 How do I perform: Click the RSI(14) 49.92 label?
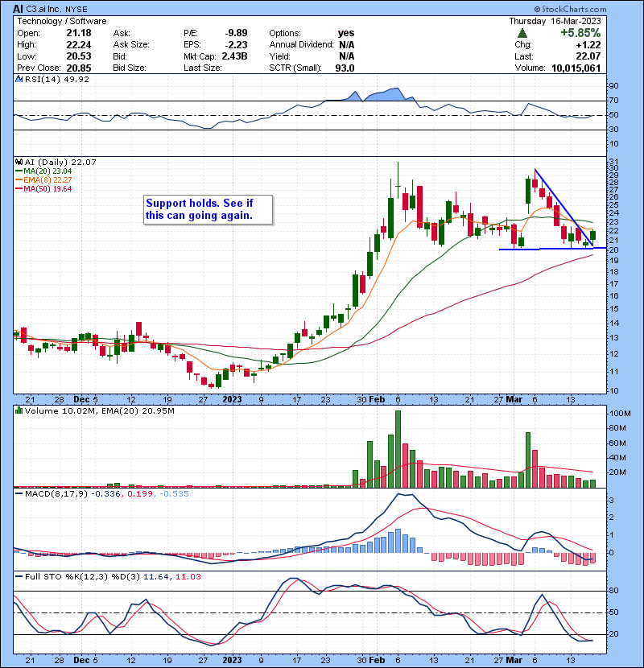57,79
